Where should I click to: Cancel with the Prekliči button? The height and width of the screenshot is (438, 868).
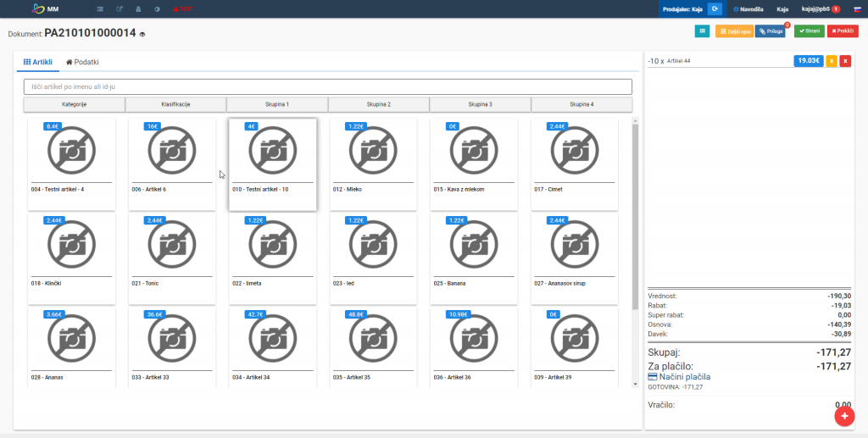[x=843, y=31]
